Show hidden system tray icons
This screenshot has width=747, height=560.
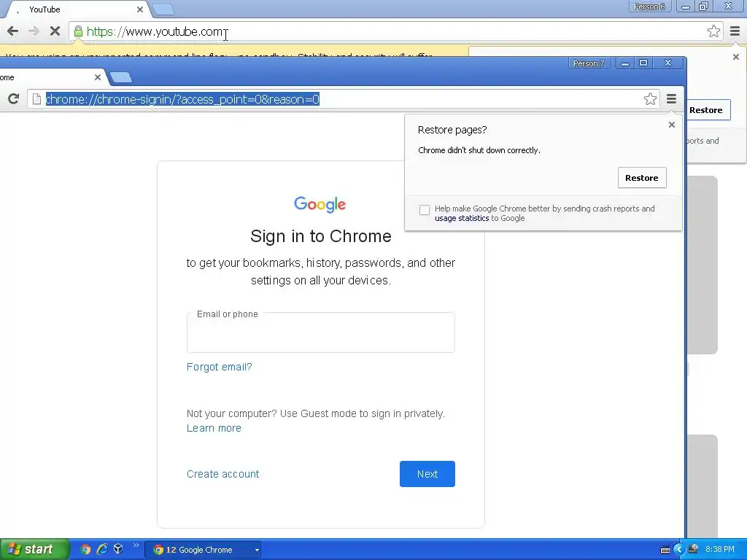tap(678, 550)
